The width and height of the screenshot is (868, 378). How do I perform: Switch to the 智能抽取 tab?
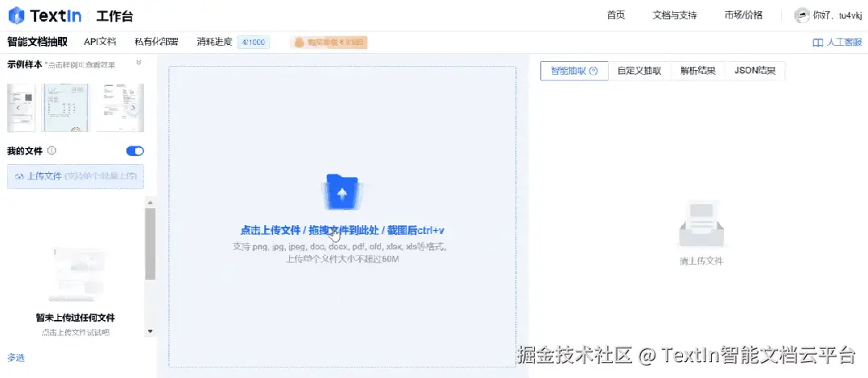[x=574, y=71]
